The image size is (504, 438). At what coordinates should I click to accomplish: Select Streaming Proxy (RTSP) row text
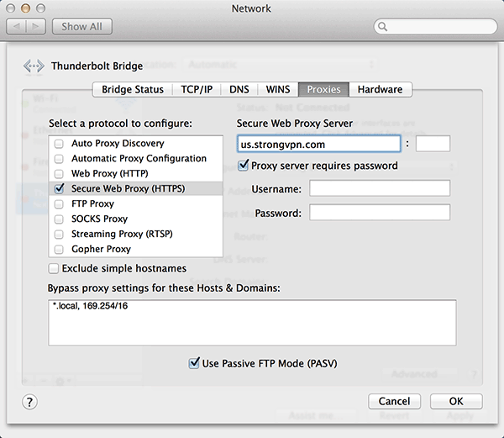click(122, 234)
